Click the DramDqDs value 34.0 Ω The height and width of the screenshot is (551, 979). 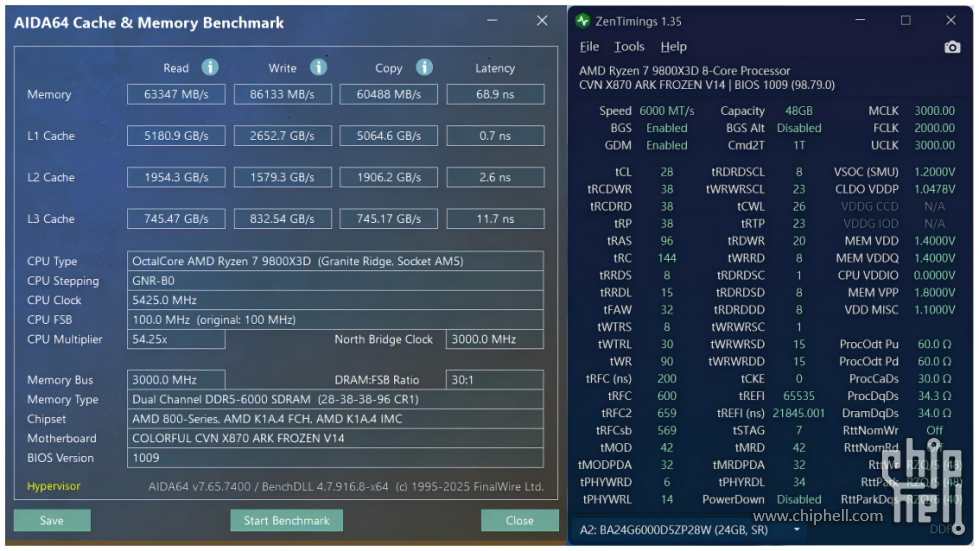pyautogui.click(x=934, y=413)
